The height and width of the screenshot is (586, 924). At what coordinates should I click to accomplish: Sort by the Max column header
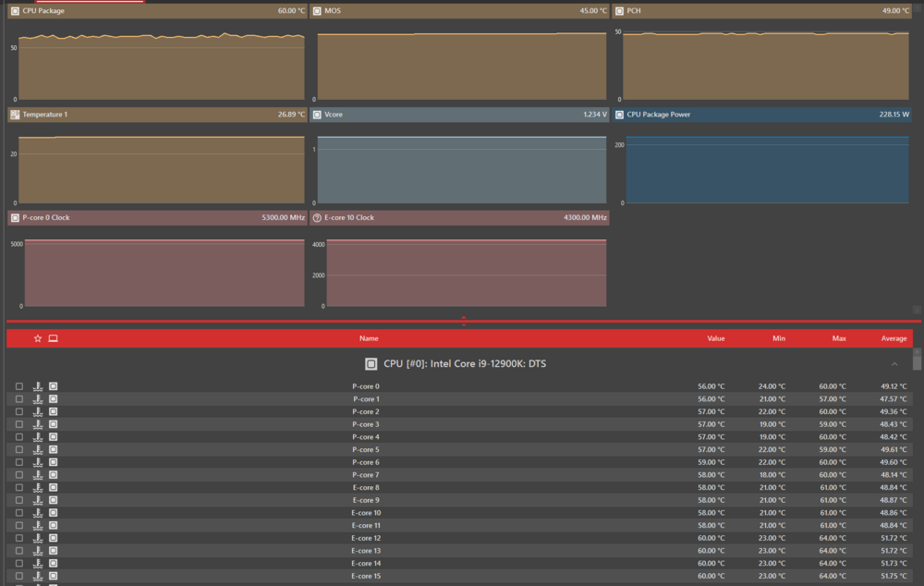click(x=838, y=338)
